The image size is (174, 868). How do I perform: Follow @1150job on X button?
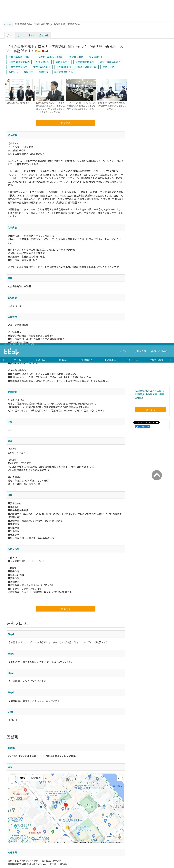pyautogui.click(x=146, y=423)
